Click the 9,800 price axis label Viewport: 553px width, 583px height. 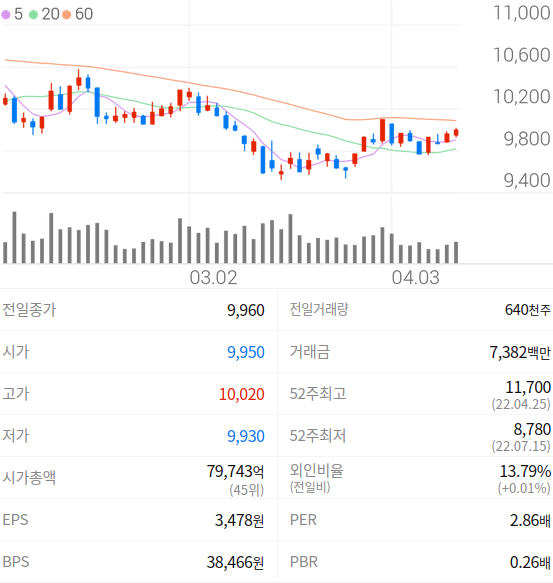point(527,139)
